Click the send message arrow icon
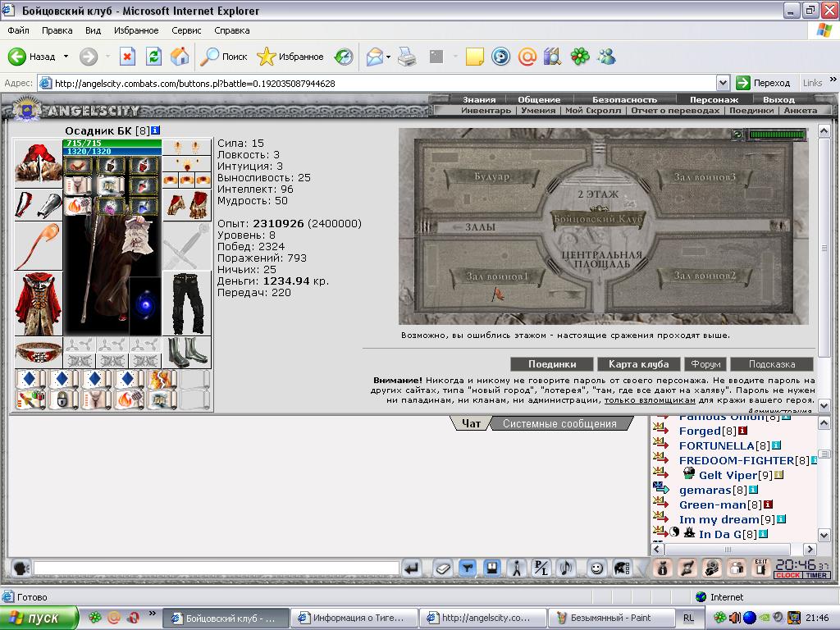The height and width of the screenshot is (630, 840). [412, 568]
